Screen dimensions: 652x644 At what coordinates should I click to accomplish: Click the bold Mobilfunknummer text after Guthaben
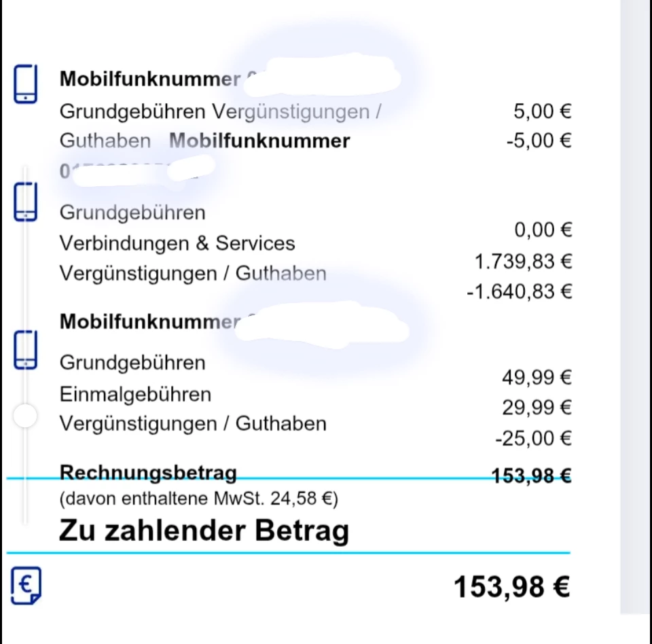pos(259,141)
